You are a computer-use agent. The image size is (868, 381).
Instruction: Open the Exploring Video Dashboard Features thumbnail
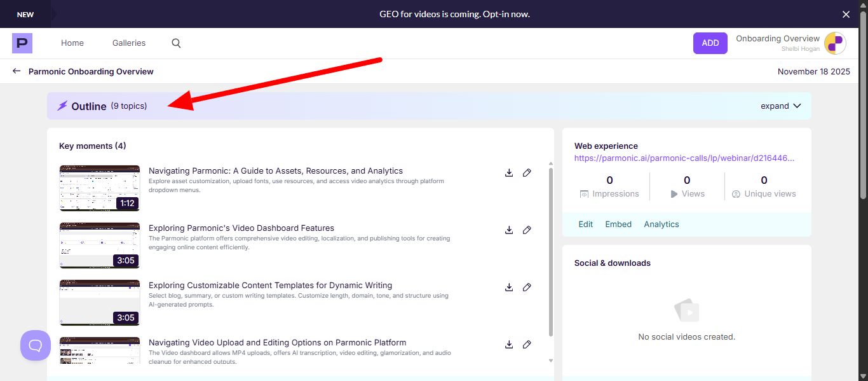point(100,246)
